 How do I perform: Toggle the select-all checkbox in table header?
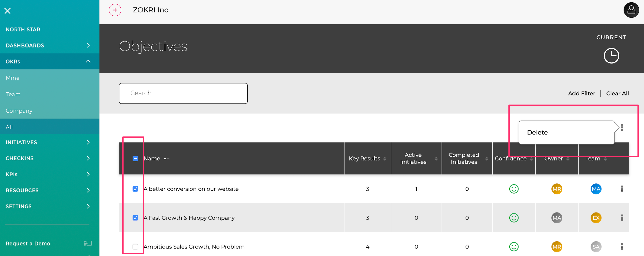(135, 158)
